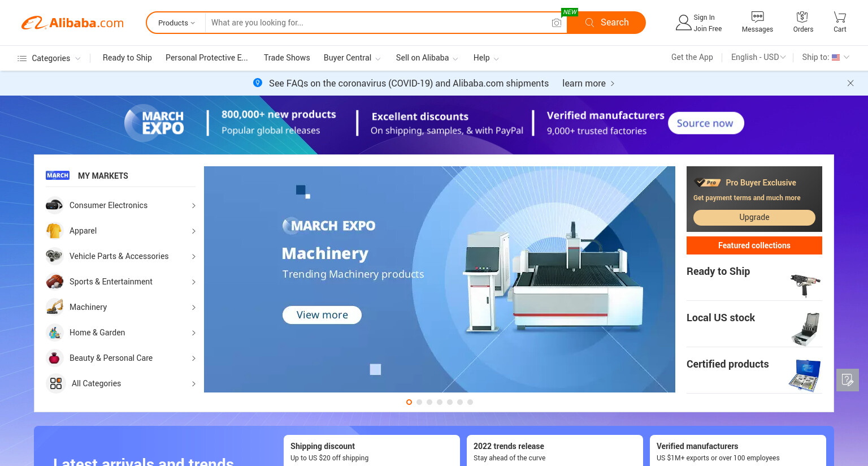Click the March Expo logo in top banner

coord(155,123)
